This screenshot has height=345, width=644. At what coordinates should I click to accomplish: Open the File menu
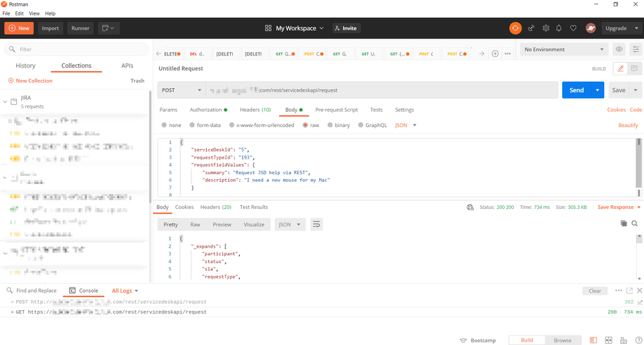[6, 14]
